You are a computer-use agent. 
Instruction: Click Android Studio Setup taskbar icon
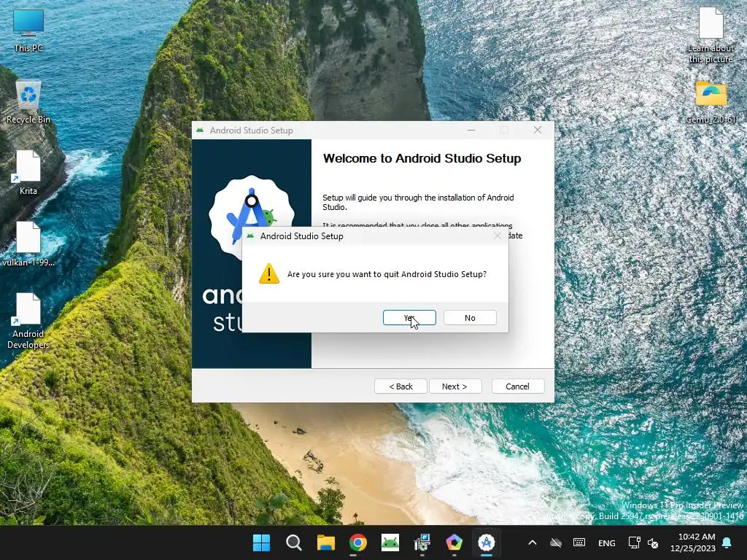click(487, 542)
